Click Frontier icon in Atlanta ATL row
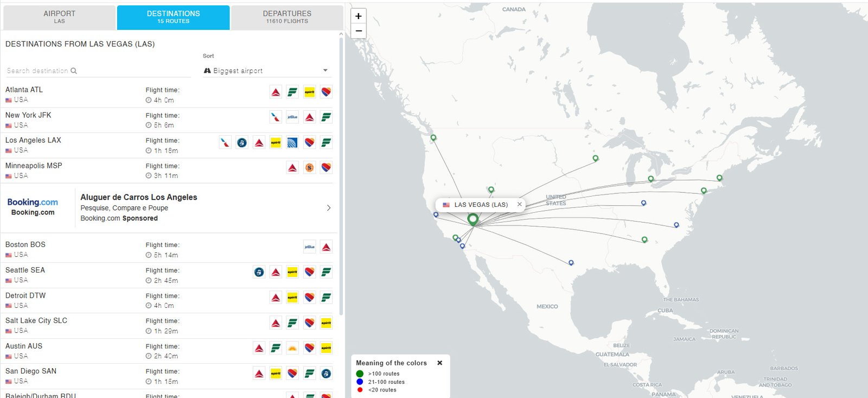Viewport: 868px width, 398px height. (292, 92)
